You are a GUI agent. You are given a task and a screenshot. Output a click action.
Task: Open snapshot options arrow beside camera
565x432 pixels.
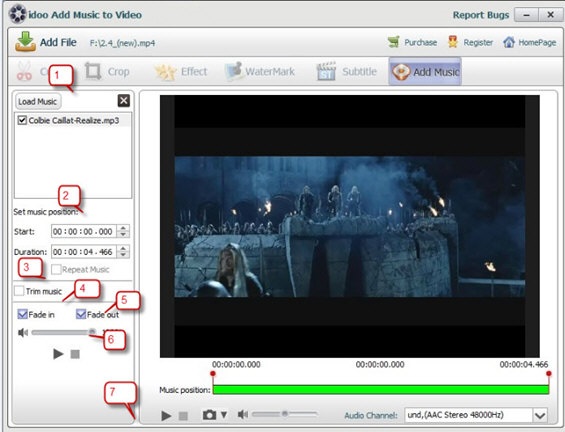(224, 415)
